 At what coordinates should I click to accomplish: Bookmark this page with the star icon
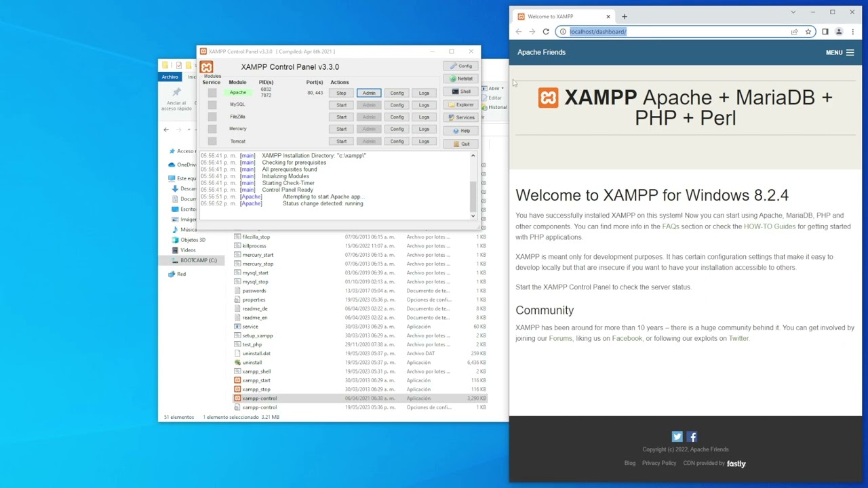(x=808, y=32)
